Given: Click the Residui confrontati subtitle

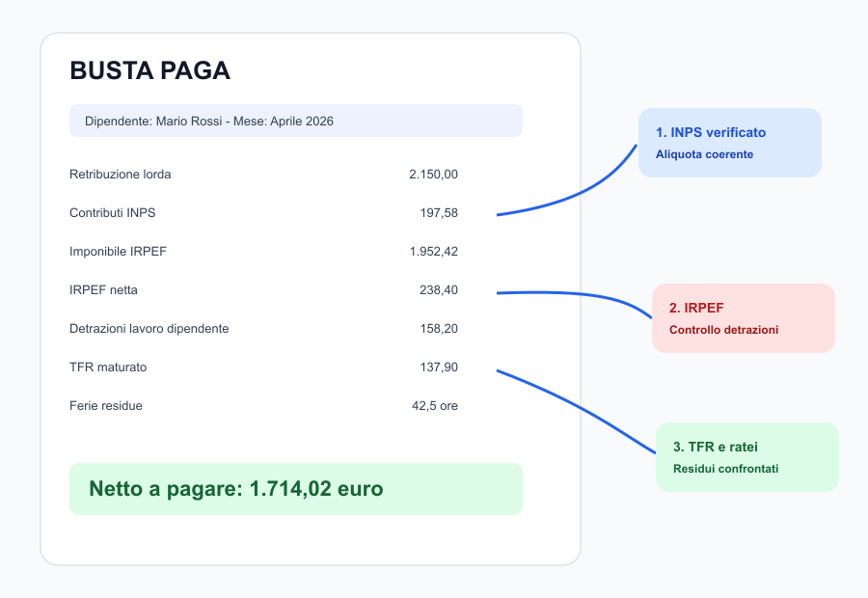Looking at the screenshot, I should [x=725, y=469].
